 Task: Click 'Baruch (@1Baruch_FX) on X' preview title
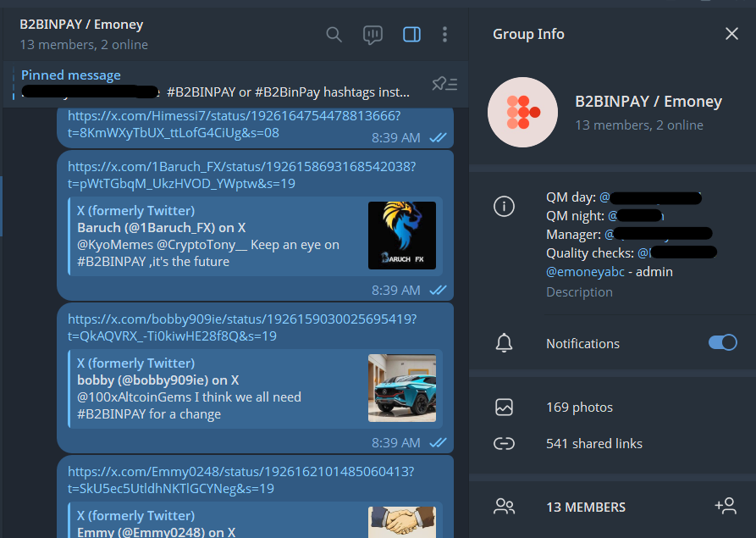point(162,228)
